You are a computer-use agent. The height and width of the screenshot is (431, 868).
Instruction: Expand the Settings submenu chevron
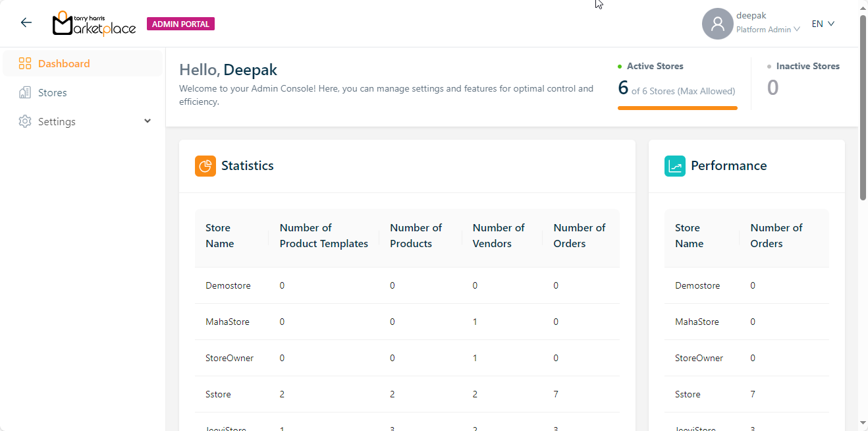pos(148,121)
